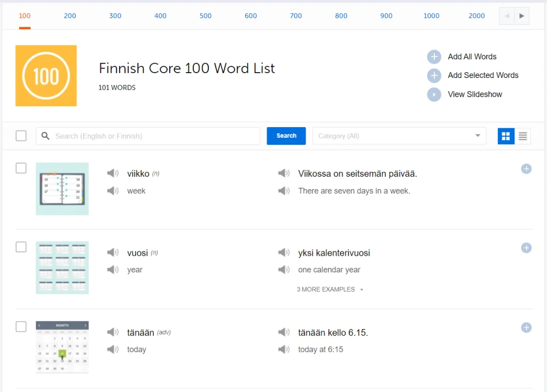Select the checkbox for the vuosi entry

tap(21, 247)
